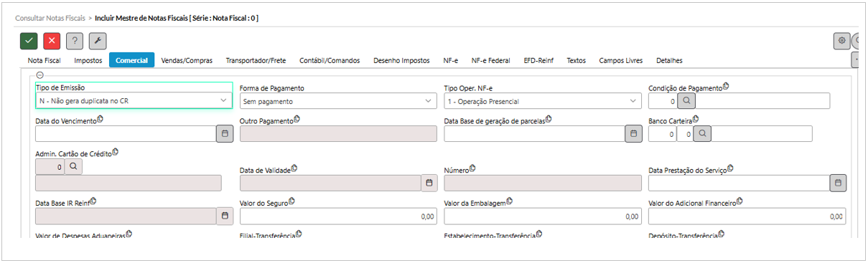
Task: Open the settings gear icon
Action: tap(841, 41)
